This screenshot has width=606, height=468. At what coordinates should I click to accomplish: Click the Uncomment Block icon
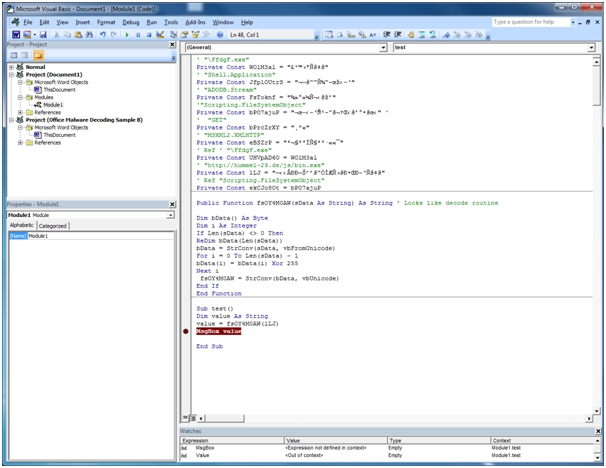(x=432, y=35)
